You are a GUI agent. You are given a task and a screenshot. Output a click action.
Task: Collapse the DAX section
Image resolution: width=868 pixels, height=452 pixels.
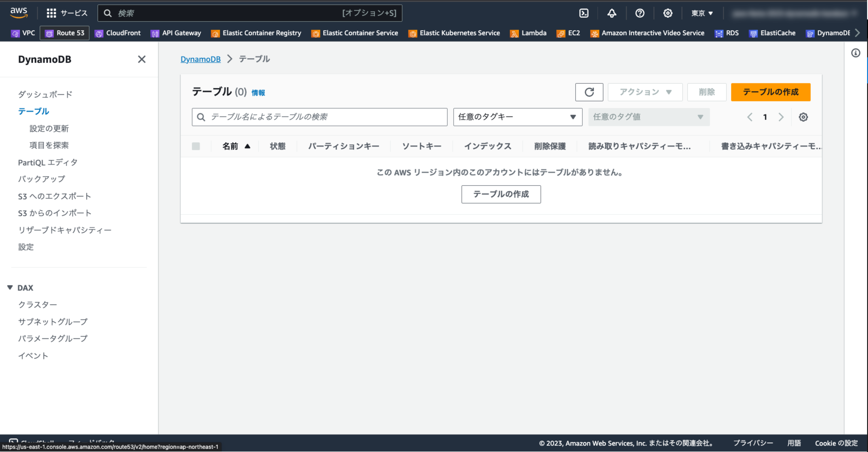(10, 288)
